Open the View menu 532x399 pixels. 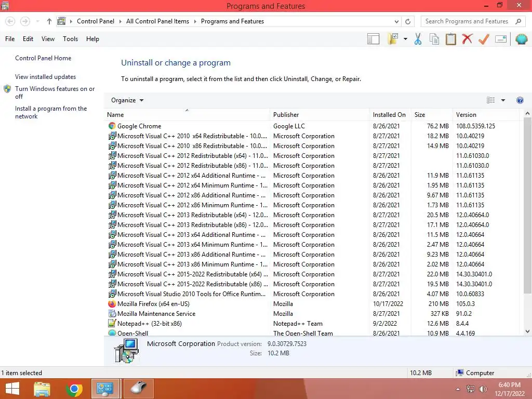pos(48,39)
